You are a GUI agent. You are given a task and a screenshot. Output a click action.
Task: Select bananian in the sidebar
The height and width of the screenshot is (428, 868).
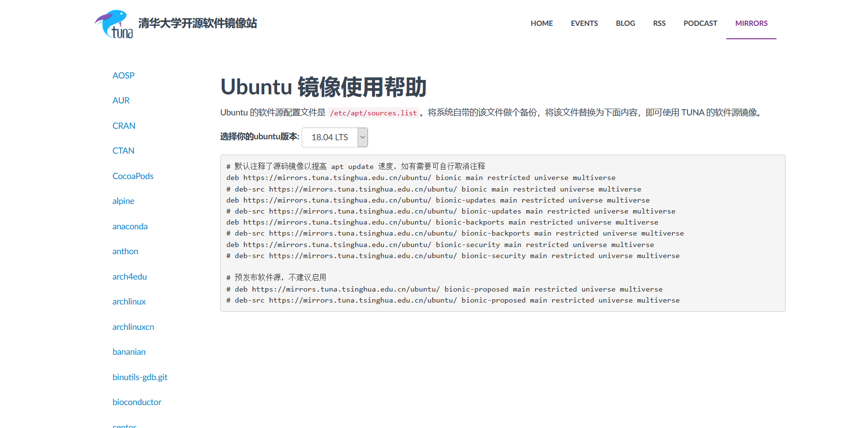(129, 352)
